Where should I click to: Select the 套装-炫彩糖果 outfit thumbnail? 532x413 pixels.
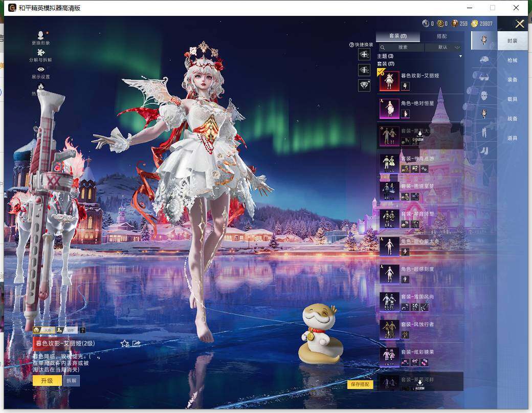[x=389, y=357]
